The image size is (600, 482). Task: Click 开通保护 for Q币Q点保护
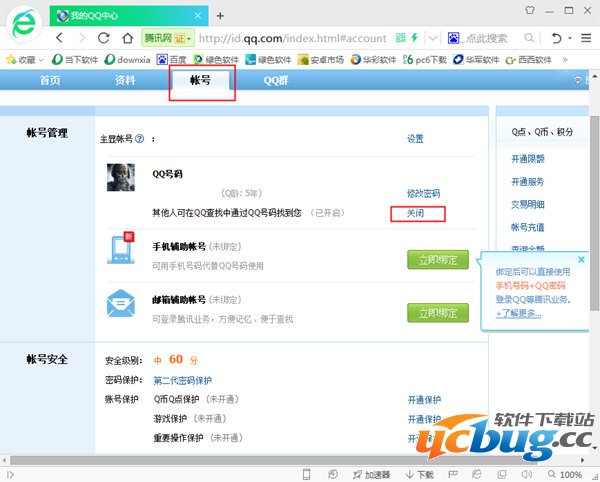pyautogui.click(x=424, y=400)
